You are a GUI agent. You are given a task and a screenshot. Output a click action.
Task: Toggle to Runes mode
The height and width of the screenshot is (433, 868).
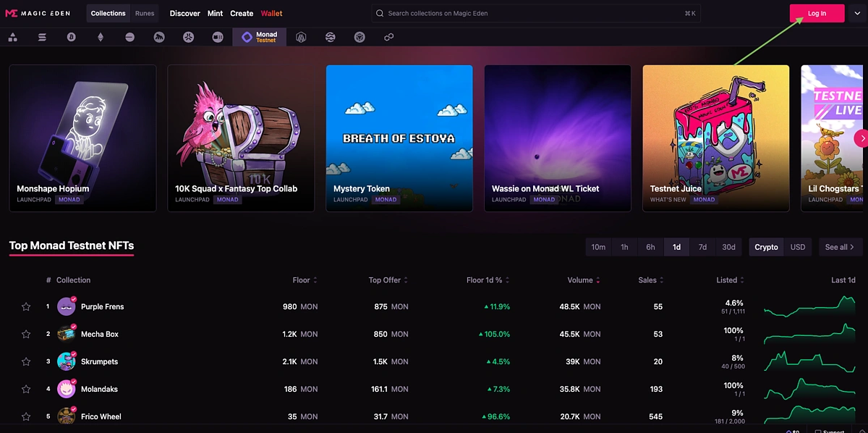pos(145,13)
